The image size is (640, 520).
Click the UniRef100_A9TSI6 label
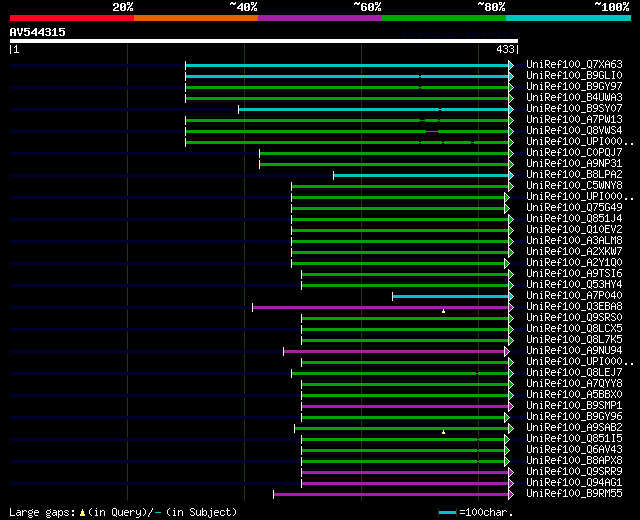(x=574, y=274)
